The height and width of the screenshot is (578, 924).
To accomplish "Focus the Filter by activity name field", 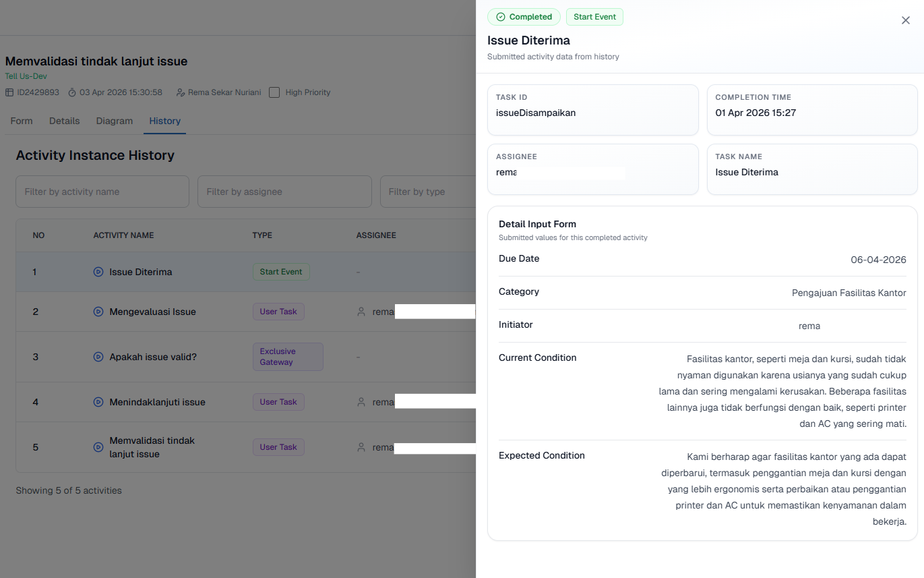I will coord(102,192).
